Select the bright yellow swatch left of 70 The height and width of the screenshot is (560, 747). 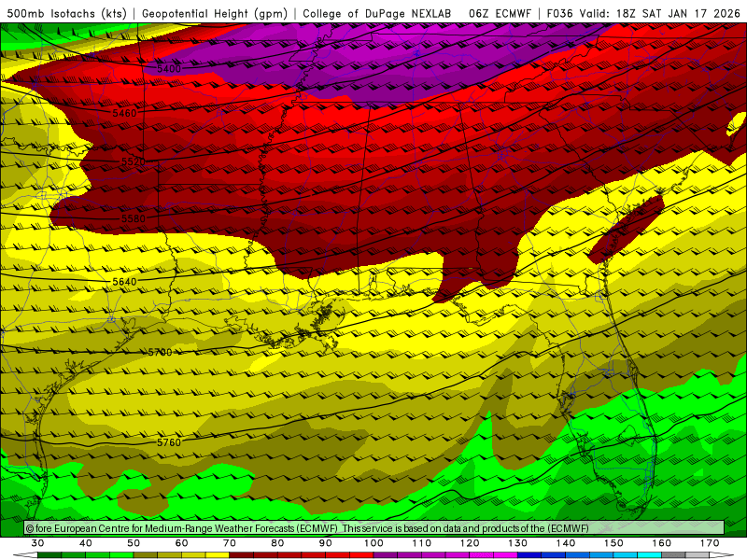pyautogui.click(x=218, y=555)
